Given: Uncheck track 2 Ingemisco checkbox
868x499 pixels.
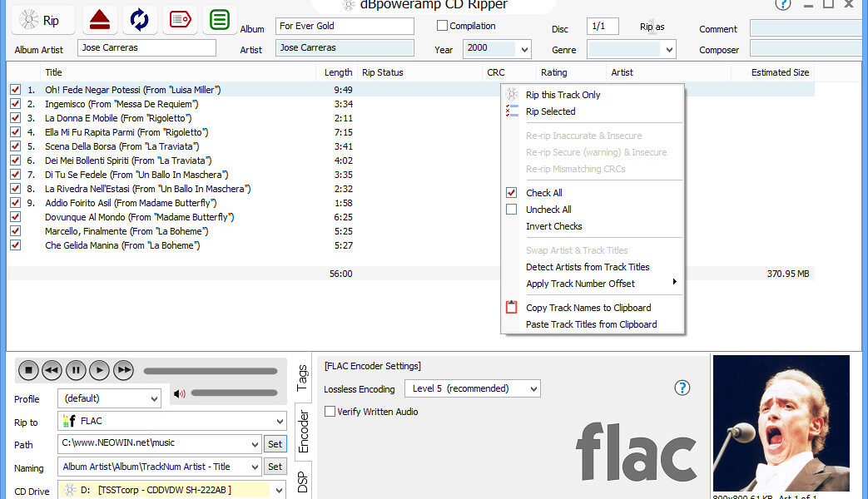Looking at the screenshot, I should click(16, 103).
